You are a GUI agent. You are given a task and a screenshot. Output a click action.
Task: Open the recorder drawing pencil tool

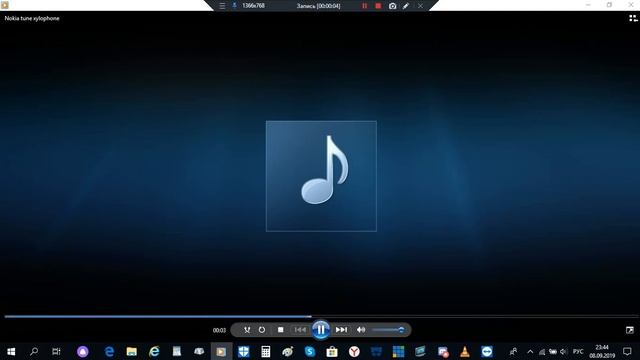406,6
